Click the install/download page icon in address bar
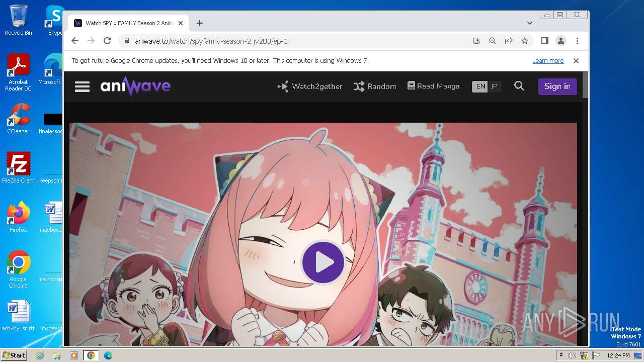644x362 pixels. click(x=476, y=41)
